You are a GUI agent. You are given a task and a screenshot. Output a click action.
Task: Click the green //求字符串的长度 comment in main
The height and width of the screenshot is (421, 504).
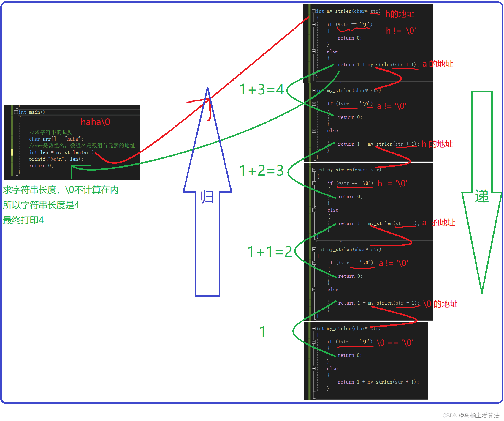[x=51, y=132]
